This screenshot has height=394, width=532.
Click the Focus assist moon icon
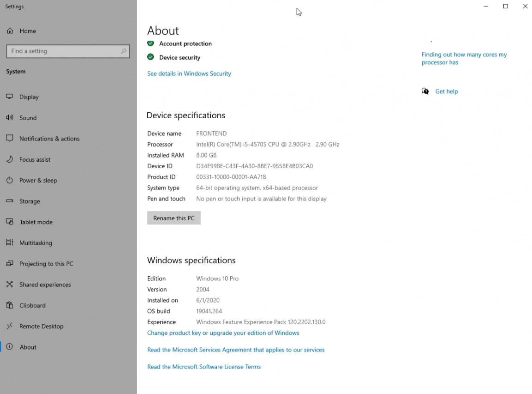click(x=10, y=159)
